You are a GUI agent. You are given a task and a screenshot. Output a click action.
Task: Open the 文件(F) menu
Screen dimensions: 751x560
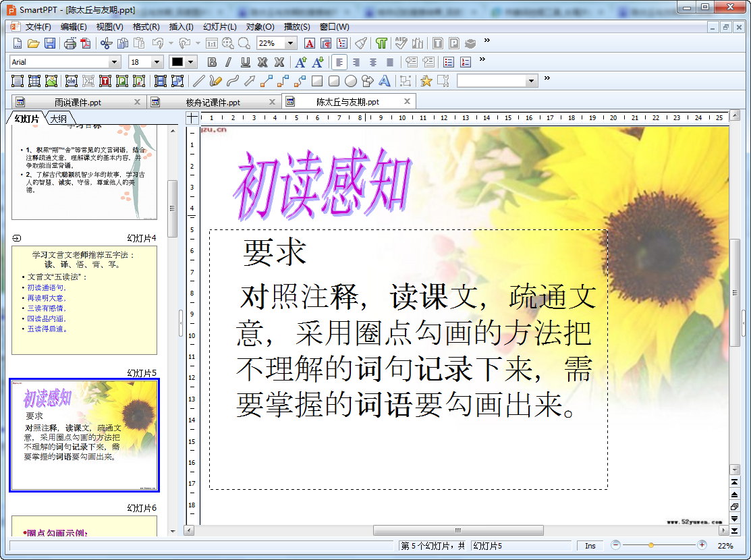tap(38, 27)
